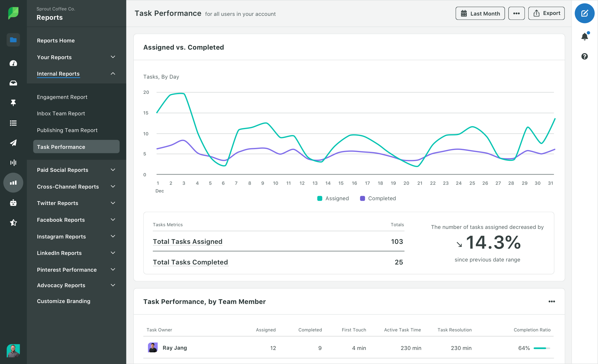Open the inbox tray sidebar icon
Screen dimensions: 598x364
click(x=13, y=83)
